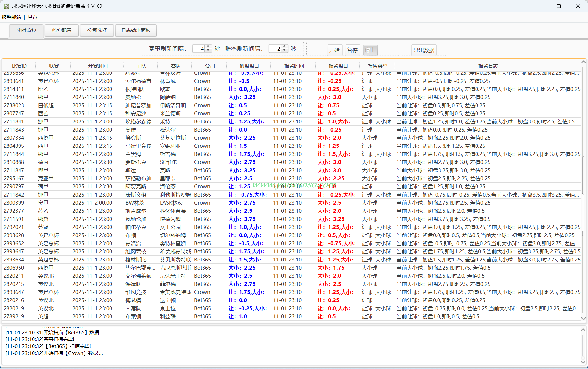Sort by the 开赛时间 column header

(98, 66)
